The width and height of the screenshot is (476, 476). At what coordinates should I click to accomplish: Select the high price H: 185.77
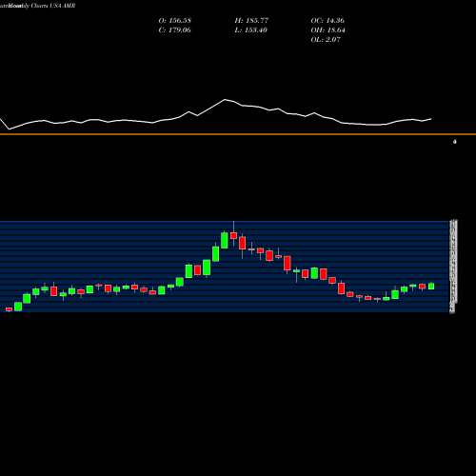click(251, 21)
